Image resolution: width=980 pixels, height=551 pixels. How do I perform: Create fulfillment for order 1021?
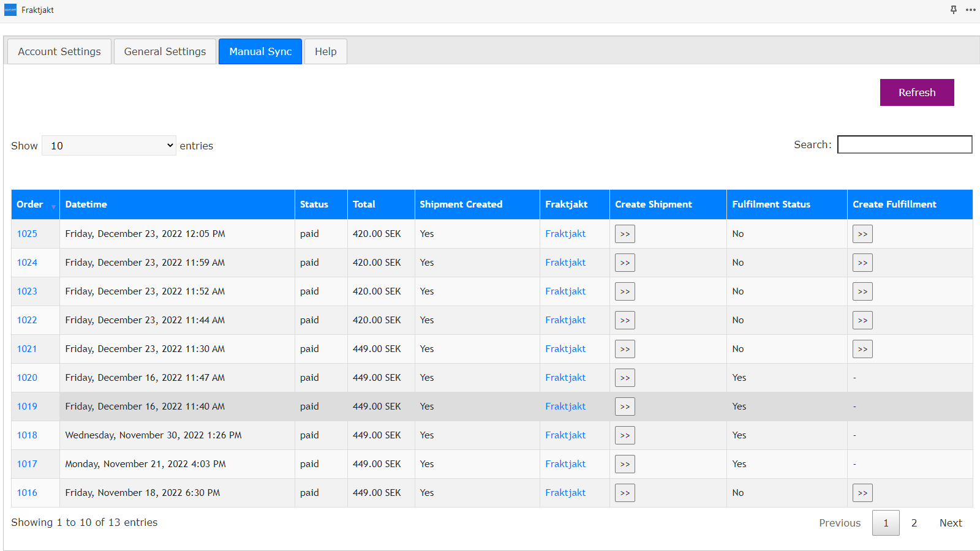(x=862, y=349)
